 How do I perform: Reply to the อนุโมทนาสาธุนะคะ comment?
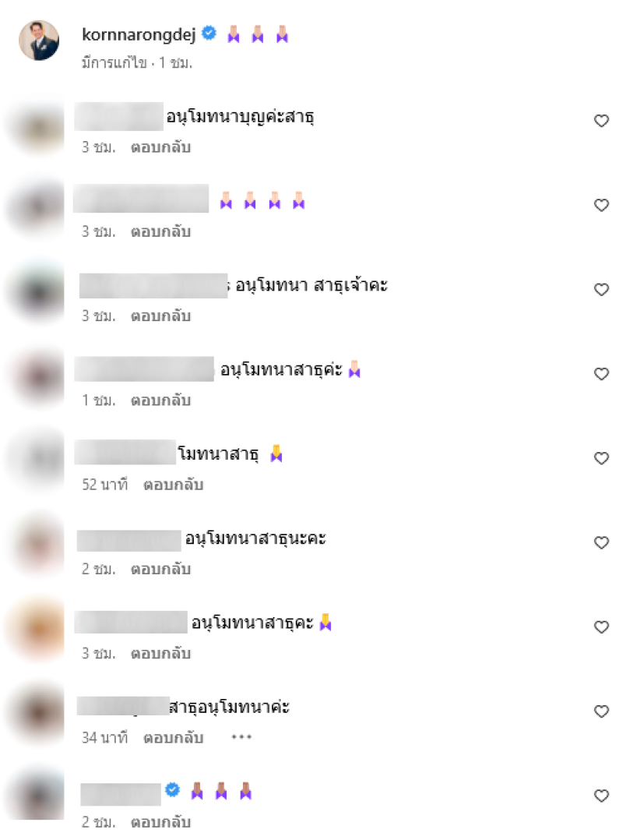coord(160,569)
